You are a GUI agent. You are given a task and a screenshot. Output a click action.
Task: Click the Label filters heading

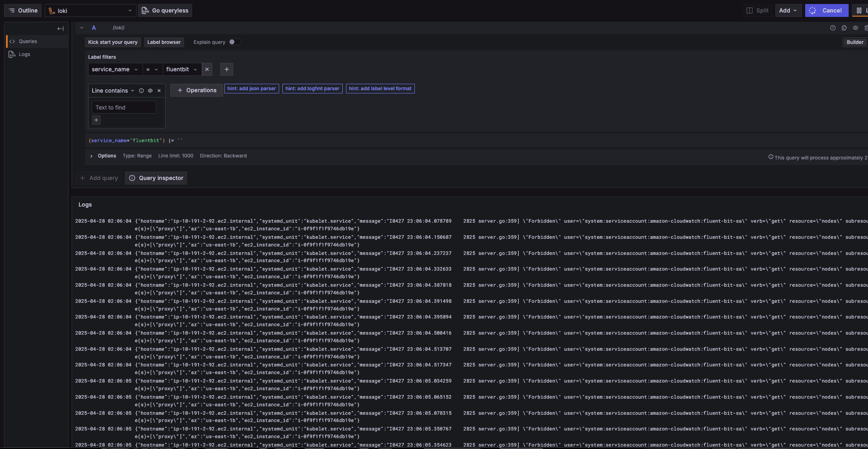(102, 57)
